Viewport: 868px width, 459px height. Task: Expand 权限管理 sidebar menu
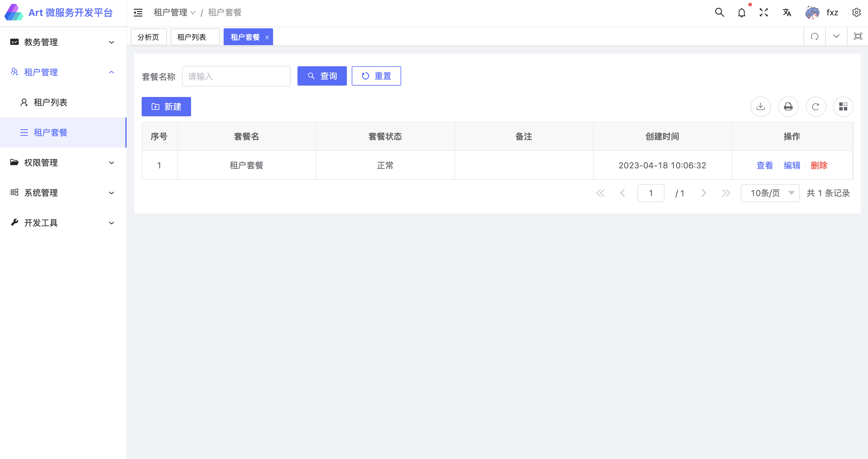[x=63, y=163]
